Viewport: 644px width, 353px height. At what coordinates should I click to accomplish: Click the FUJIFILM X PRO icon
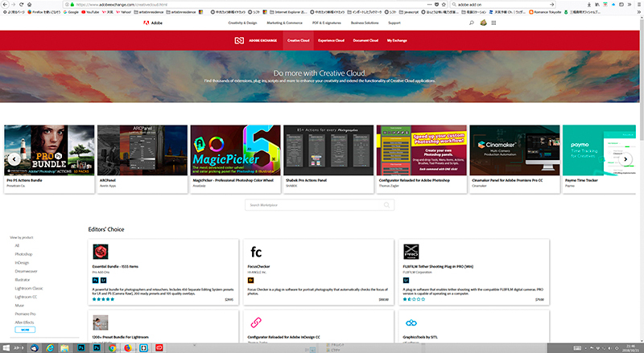tap(411, 252)
